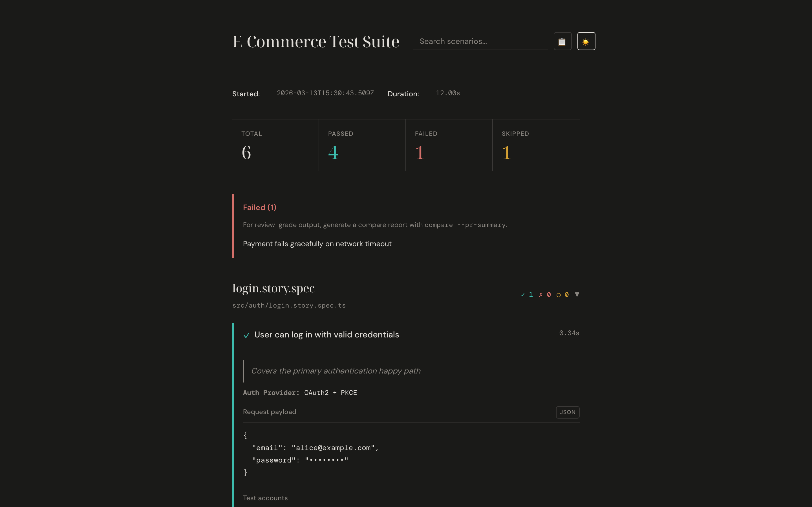Click the src/auth/login.story.spec.ts file path
812x507 pixels.
289,305
